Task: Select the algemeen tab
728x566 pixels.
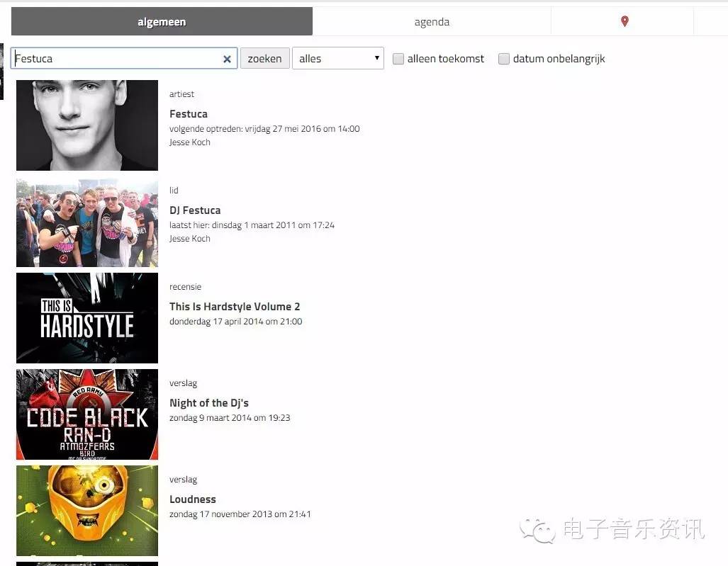Action: pos(162,21)
